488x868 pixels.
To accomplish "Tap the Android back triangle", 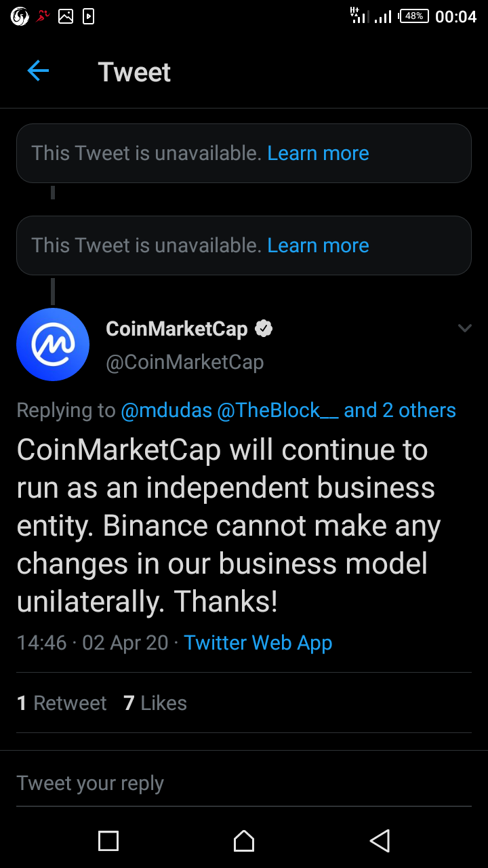I will pyautogui.click(x=380, y=841).
